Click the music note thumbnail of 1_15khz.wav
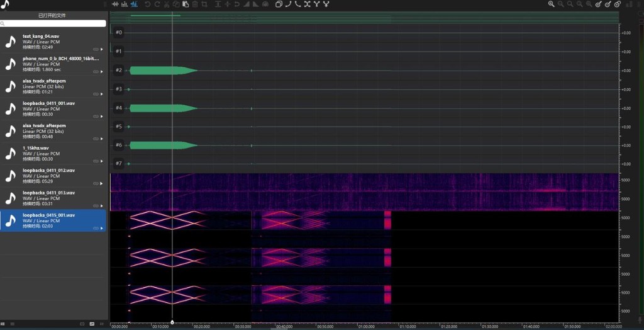 (10, 154)
